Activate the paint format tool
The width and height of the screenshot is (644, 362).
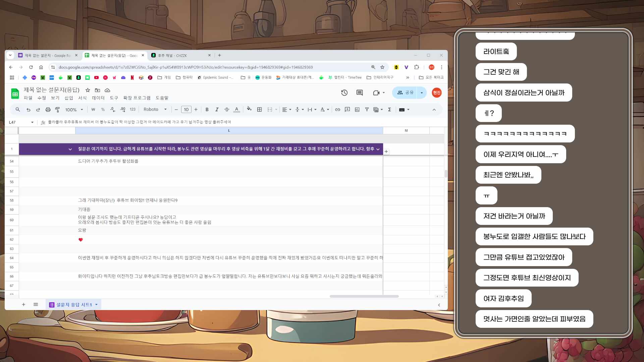tap(57, 110)
